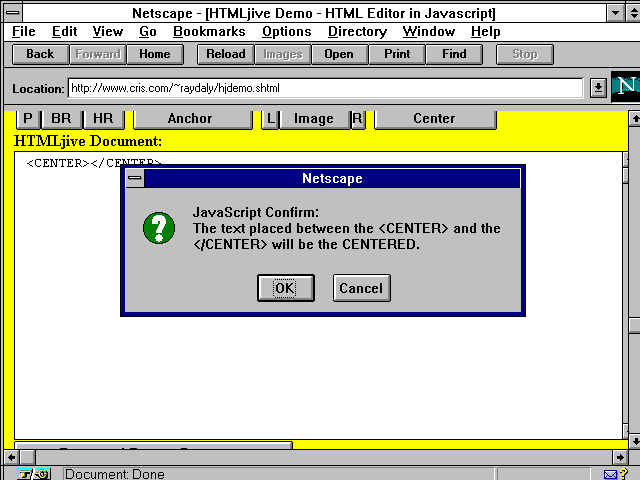The image size is (640, 480).
Task: Click the L left-align image button
Action: [270, 119]
